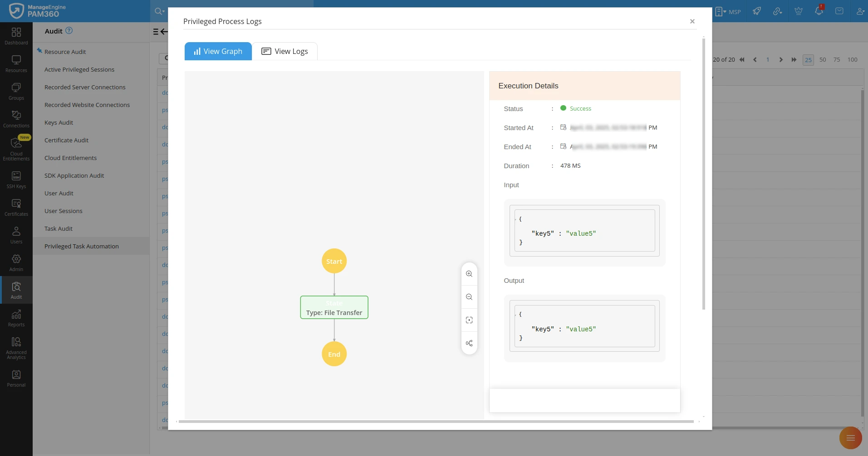The height and width of the screenshot is (456, 868).
Task: Stay on the View Graph tab
Action: click(218, 51)
